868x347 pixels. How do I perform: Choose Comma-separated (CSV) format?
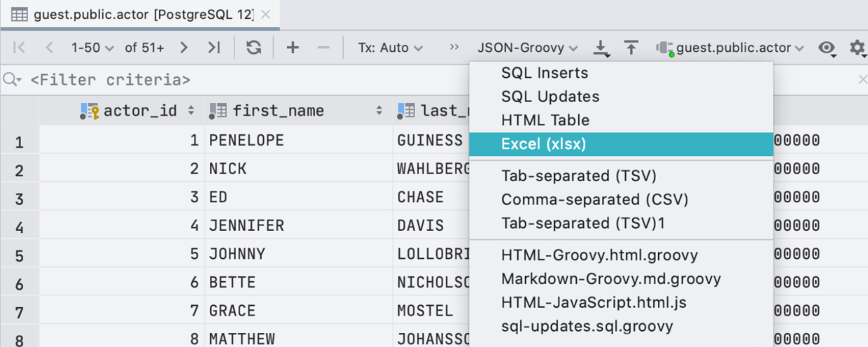point(594,199)
